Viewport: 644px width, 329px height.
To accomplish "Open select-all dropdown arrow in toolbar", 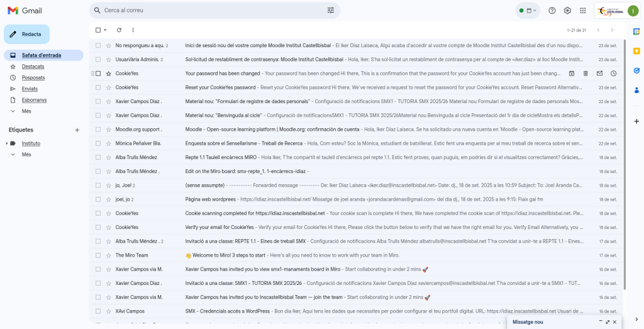I will (105, 30).
